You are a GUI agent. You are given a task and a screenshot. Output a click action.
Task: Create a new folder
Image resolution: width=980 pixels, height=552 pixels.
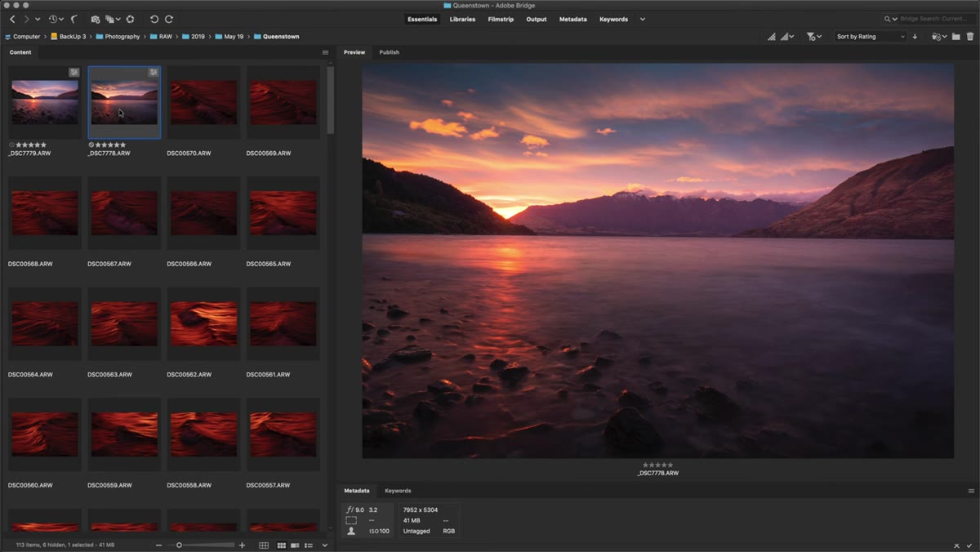click(955, 37)
